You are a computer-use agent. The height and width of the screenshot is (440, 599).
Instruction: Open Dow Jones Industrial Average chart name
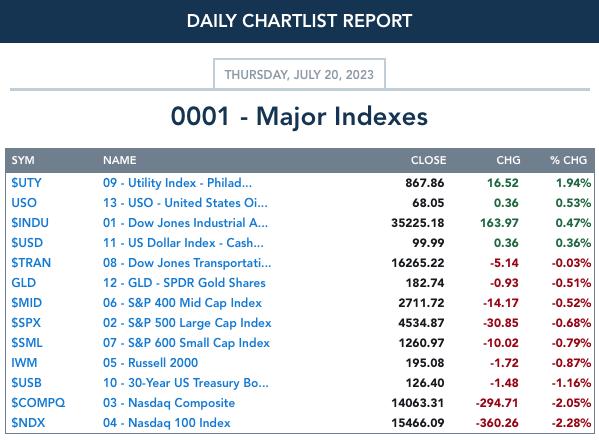tap(185, 223)
